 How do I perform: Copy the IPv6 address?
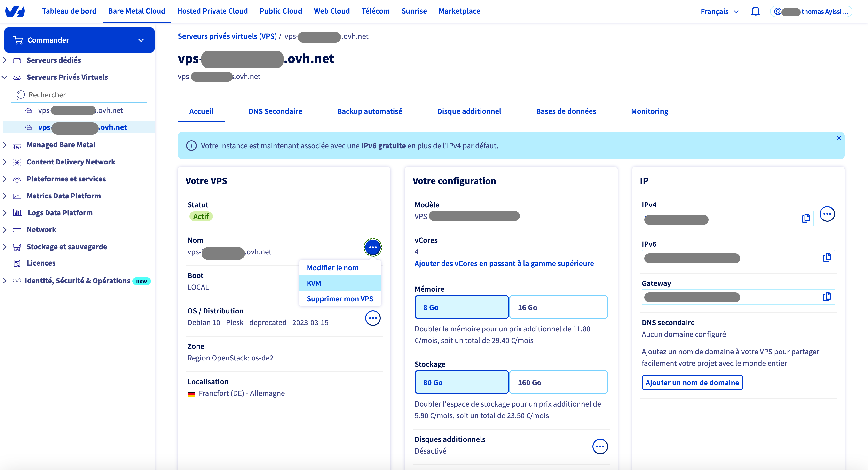[827, 258]
